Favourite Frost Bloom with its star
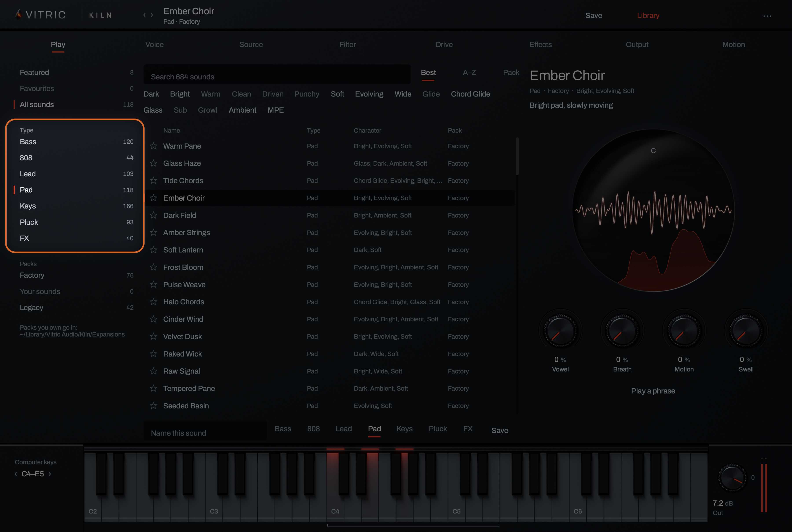Image resolution: width=792 pixels, height=532 pixels. point(153,267)
